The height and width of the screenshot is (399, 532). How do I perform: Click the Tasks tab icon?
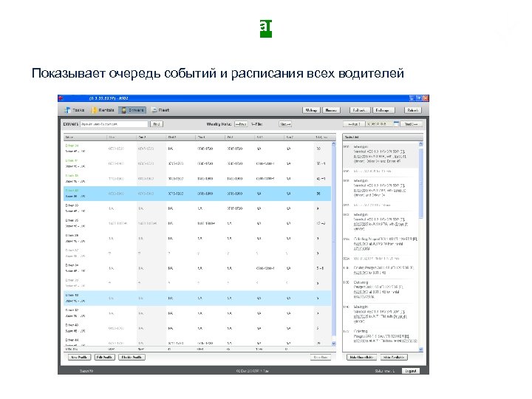68,110
